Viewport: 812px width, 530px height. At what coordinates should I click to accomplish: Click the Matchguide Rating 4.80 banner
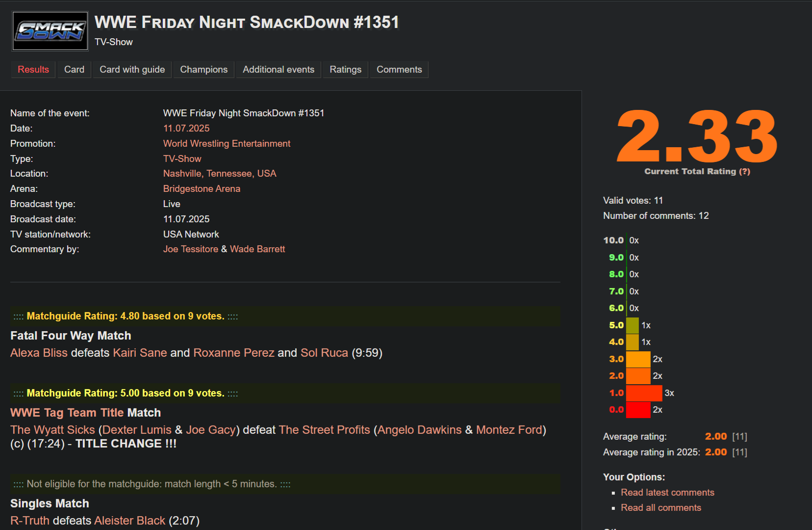285,317
